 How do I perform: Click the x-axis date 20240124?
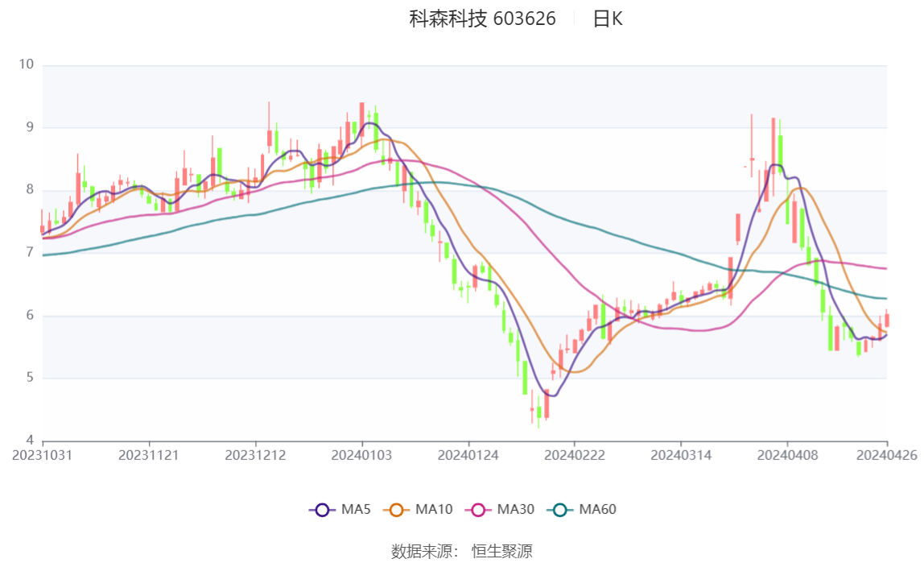click(468, 456)
